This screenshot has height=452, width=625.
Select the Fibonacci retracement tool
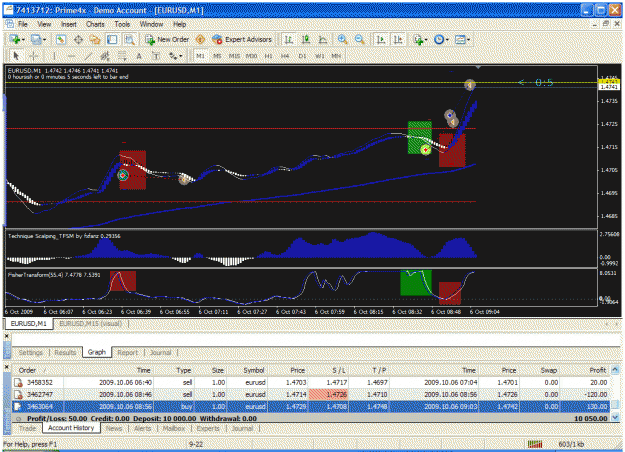[x=122, y=56]
